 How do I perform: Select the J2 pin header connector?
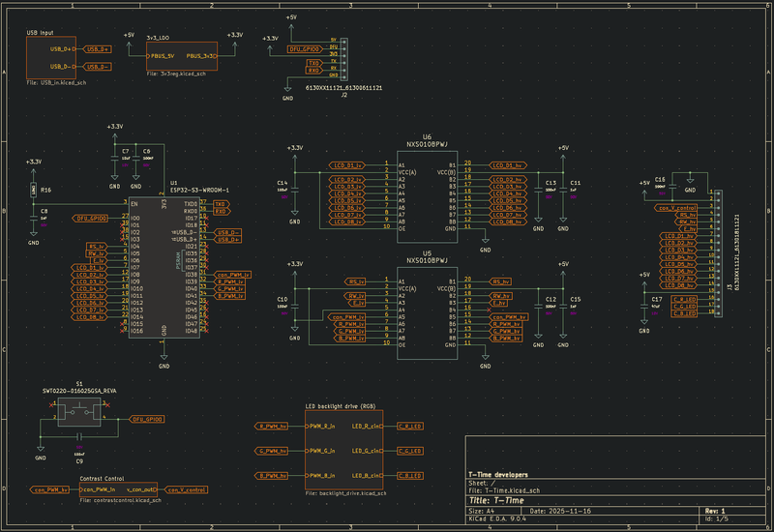[x=345, y=59]
